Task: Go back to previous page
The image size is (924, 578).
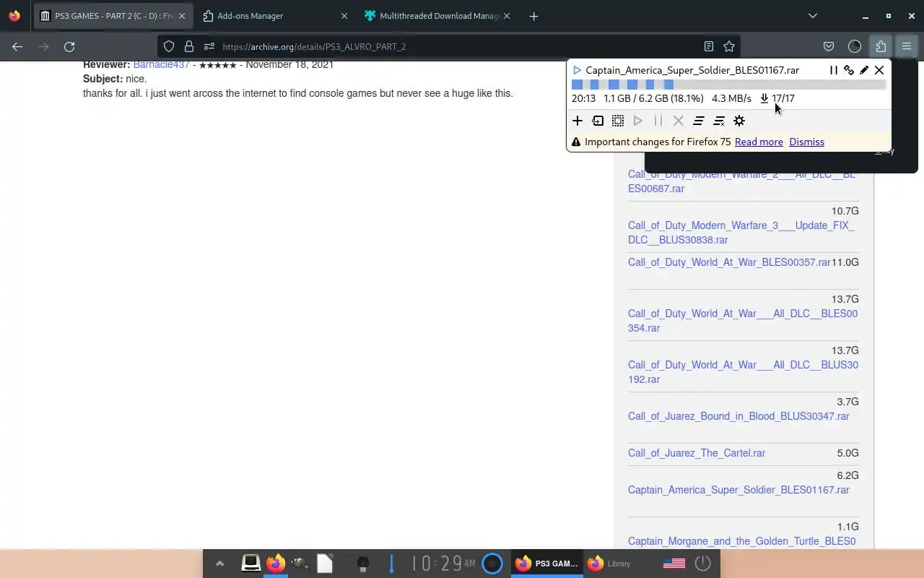Action: tap(17, 46)
